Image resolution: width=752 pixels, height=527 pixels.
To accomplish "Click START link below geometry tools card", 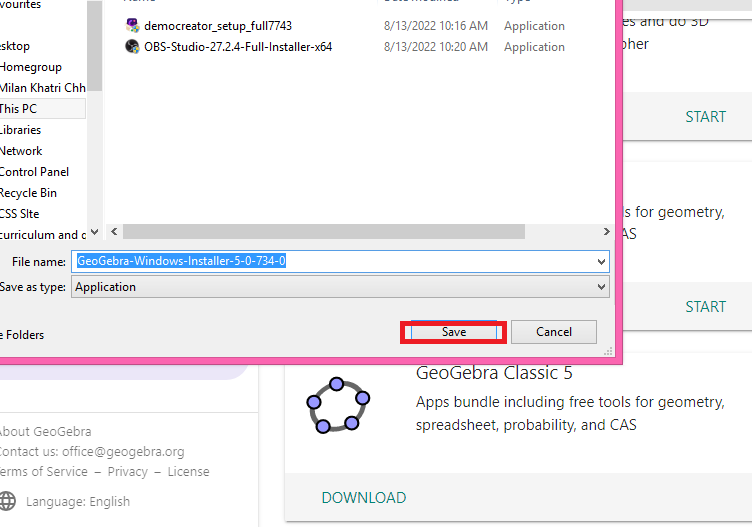I will tap(705, 306).
